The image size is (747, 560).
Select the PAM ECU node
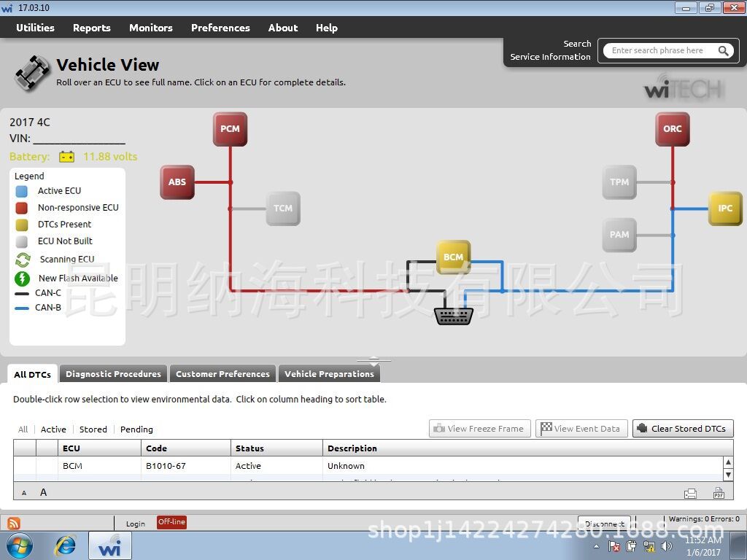(x=619, y=235)
